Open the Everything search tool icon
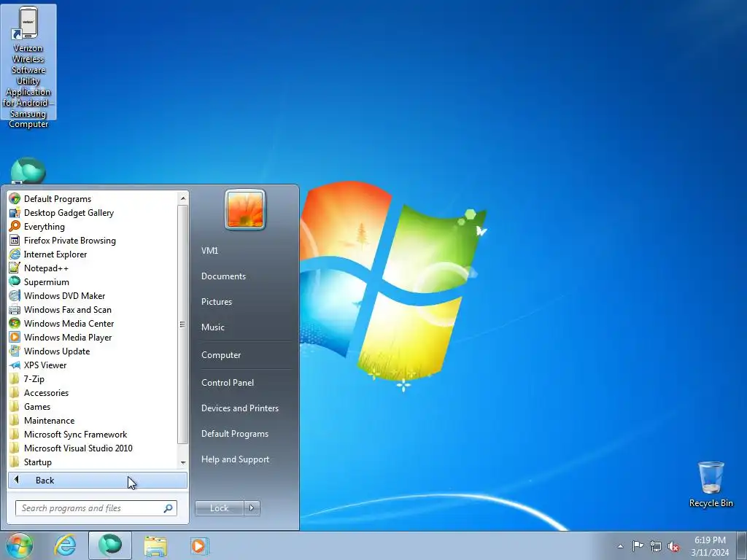This screenshot has height=560, width=747. point(15,226)
